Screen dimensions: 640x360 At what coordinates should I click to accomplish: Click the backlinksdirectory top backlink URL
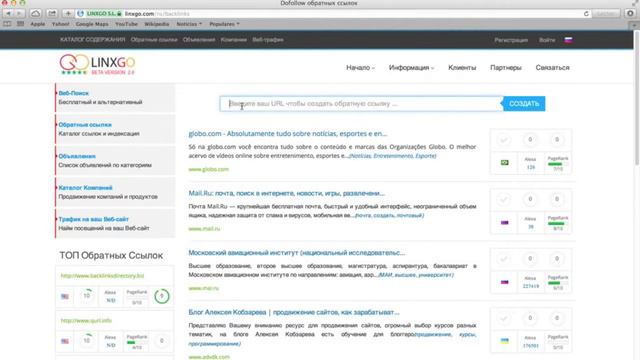pyautogui.click(x=102, y=276)
